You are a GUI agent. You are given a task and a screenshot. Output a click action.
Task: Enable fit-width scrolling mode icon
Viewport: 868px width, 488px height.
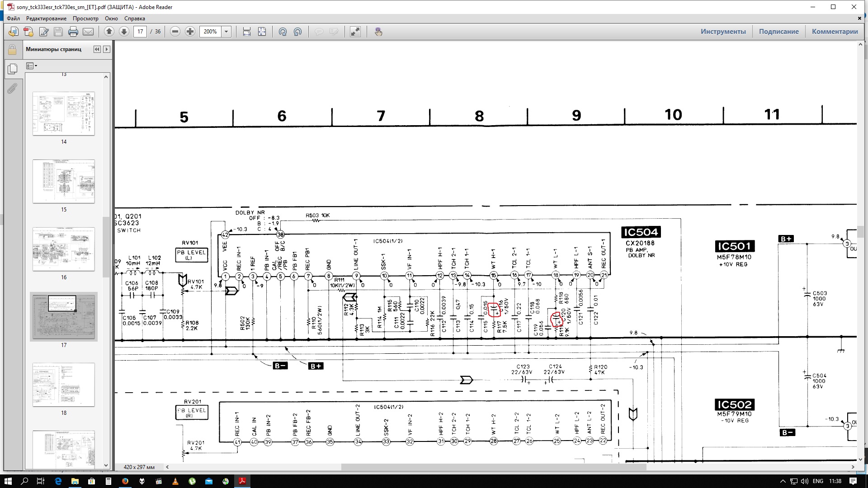click(247, 32)
